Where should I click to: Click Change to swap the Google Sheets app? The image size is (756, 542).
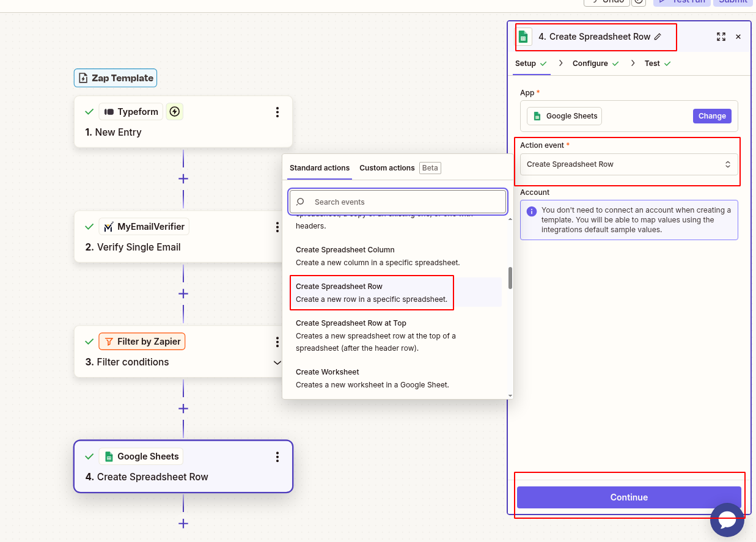(x=712, y=115)
